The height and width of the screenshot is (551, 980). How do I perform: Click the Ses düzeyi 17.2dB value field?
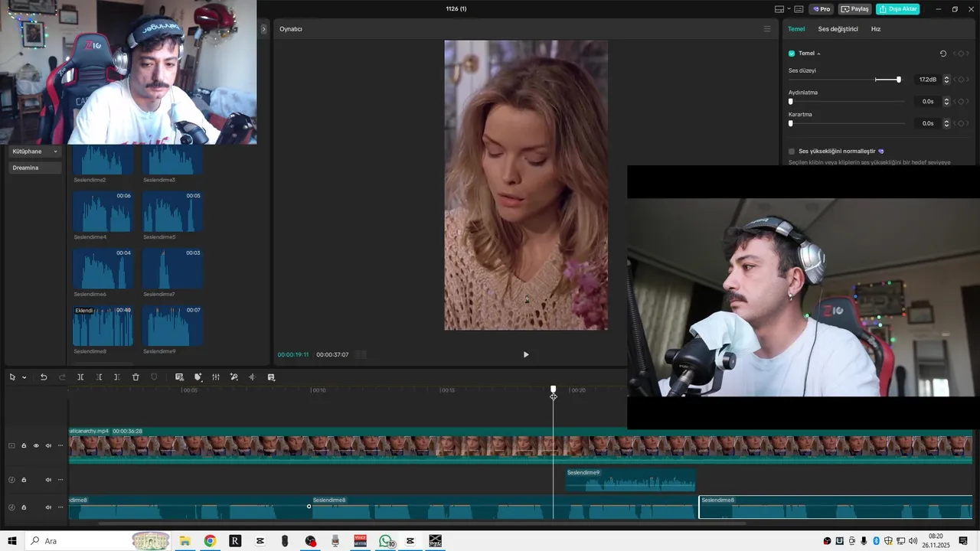tap(927, 80)
